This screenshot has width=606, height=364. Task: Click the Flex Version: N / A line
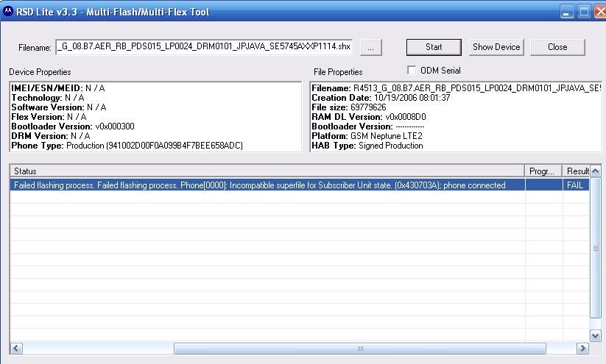[49, 117]
